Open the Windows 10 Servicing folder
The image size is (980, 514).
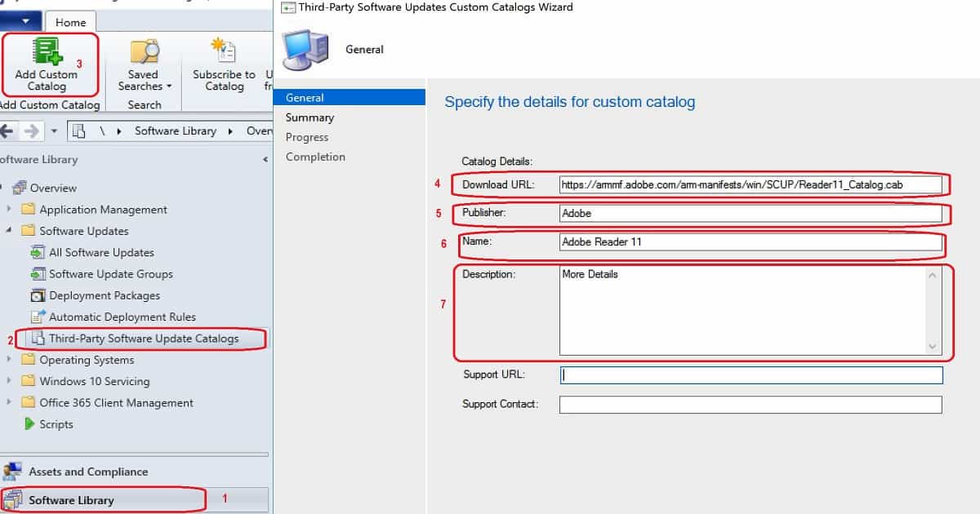(x=94, y=381)
